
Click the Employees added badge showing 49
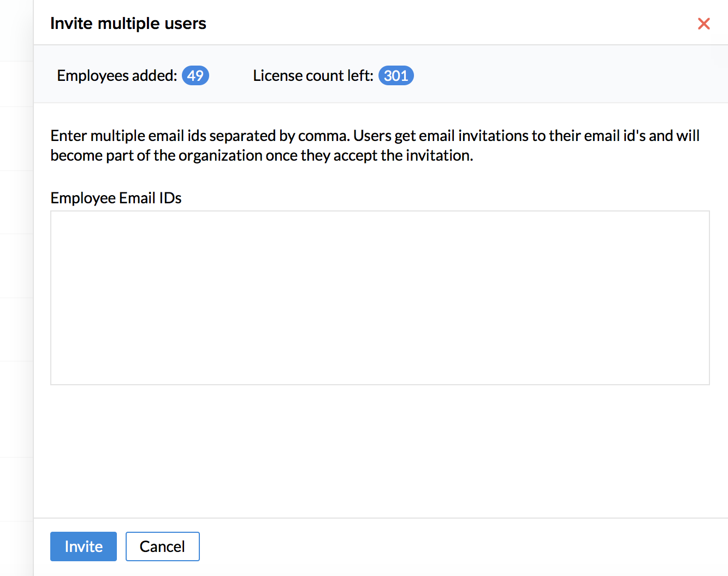195,75
